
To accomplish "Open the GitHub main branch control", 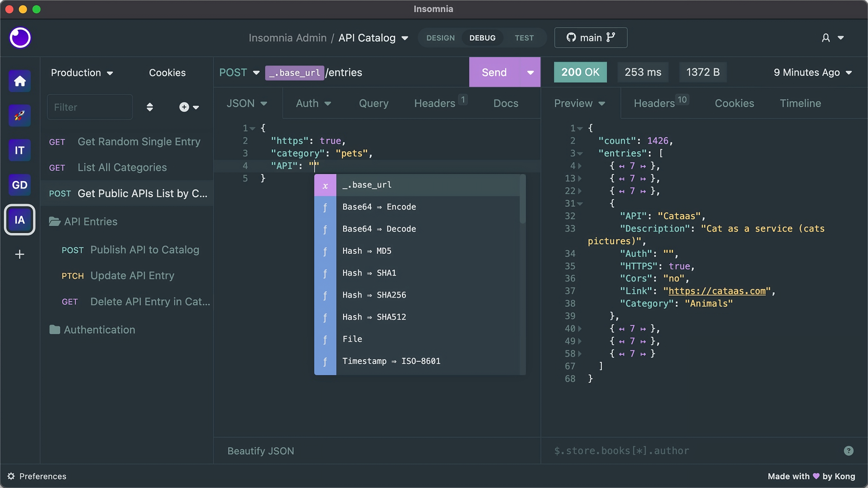I will [x=590, y=38].
